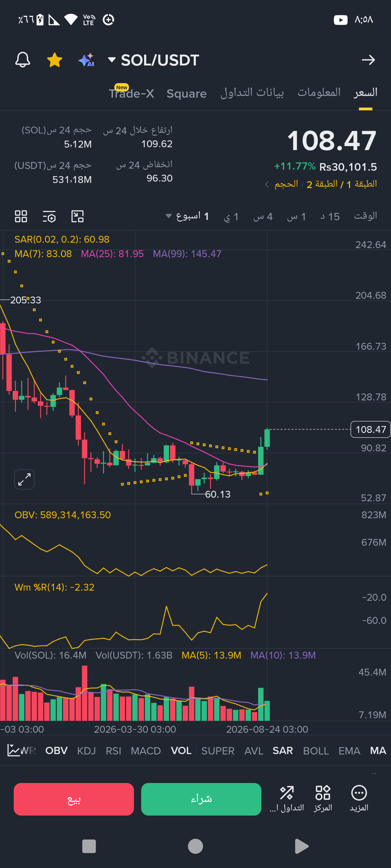Select the 1 ي interval
The image size is (391, 868).
pos(231,217)
